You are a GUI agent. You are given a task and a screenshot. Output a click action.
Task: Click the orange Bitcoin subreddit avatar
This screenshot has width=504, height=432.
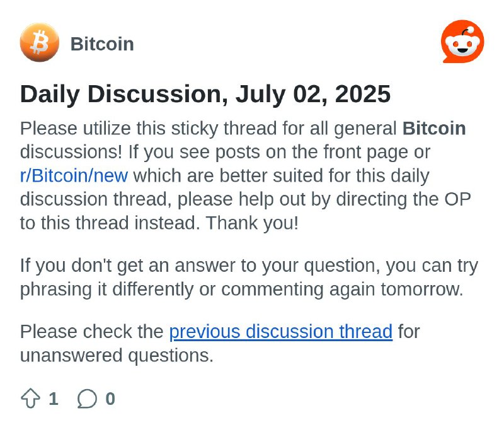[x=40, y=42]
